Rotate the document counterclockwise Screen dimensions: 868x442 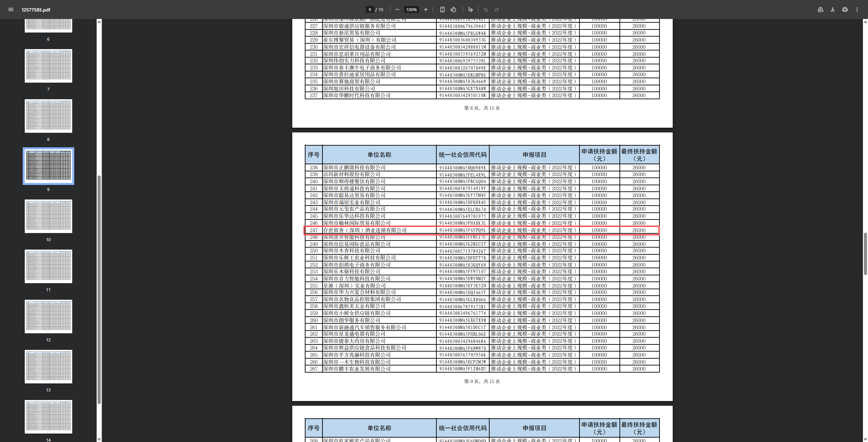(x=453, y=9)
